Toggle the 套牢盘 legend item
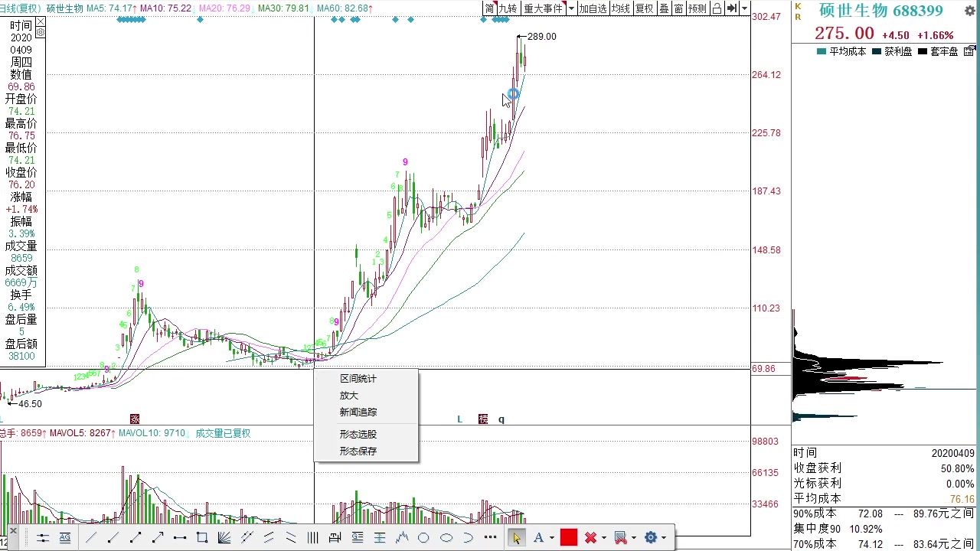 938,51
